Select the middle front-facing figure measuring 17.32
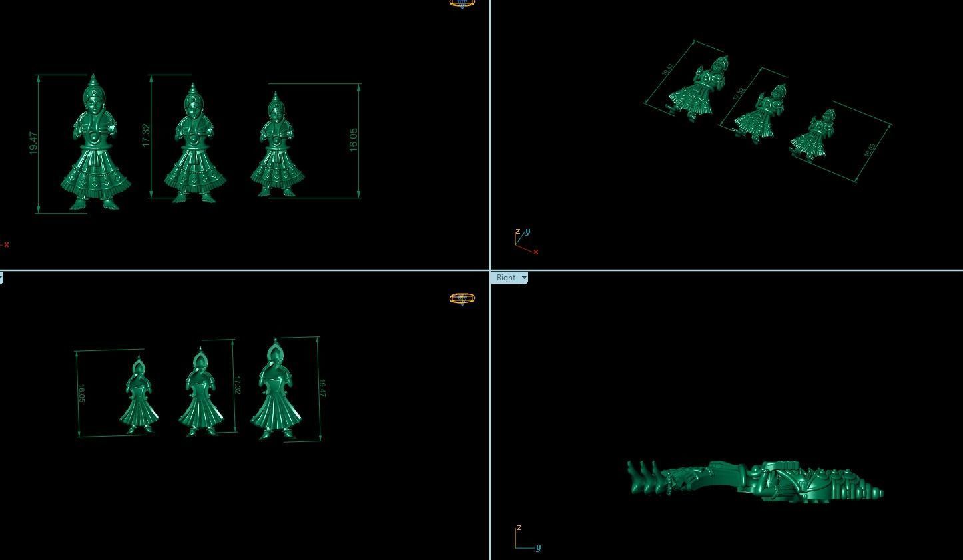The width and height of the screenshot is (963, 560). pos(195,142)
